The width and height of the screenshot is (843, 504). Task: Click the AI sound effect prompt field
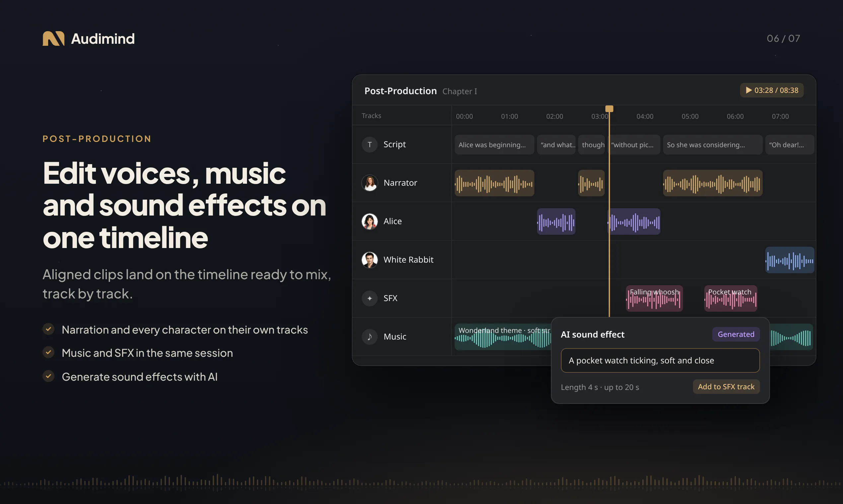[660, 360]
